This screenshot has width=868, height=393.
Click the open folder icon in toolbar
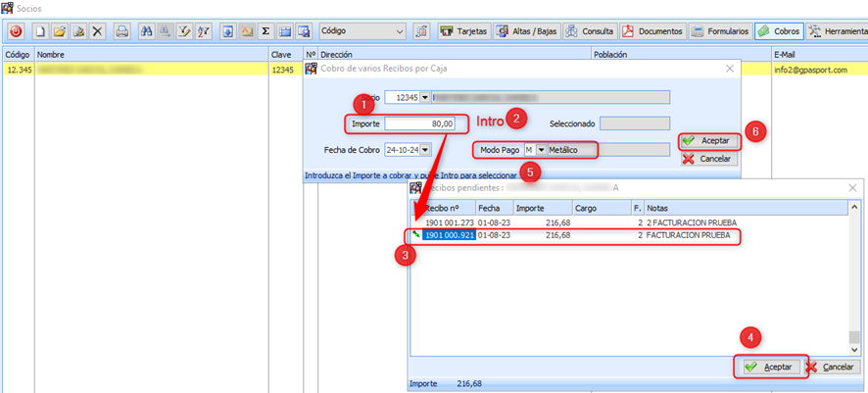60,31
